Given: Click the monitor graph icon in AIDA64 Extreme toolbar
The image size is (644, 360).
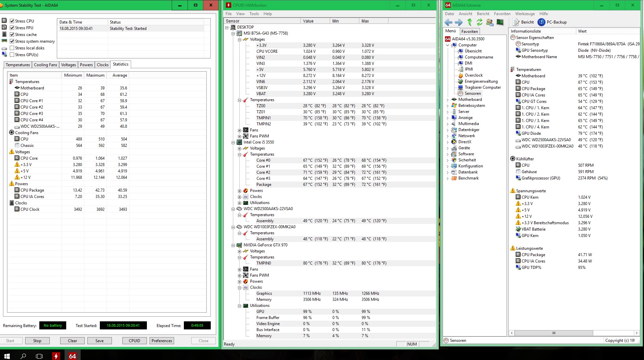Looking at the screenshot, I should [500, 22].
